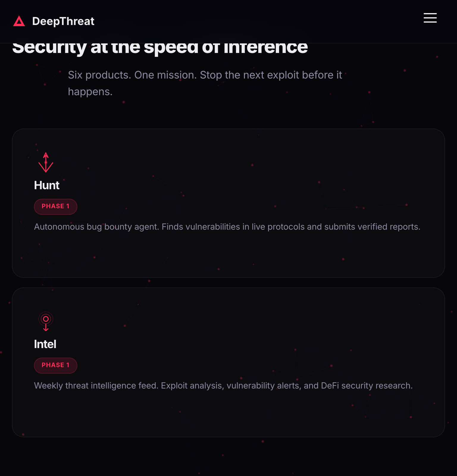Click the DeepThreat brand name text
The image size is (457, 476).
(x=63, y=21)
